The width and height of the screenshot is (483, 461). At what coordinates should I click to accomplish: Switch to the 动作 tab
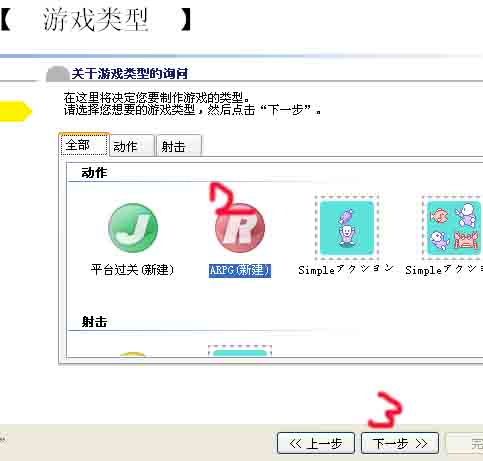click(132, 146)
